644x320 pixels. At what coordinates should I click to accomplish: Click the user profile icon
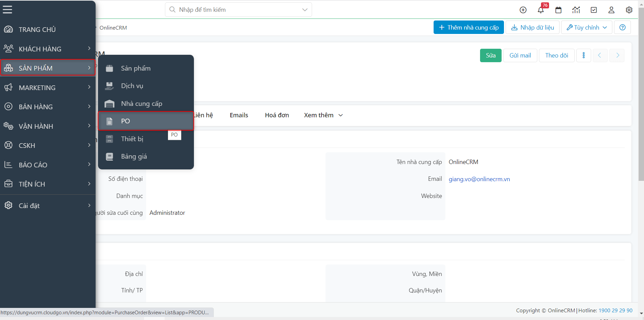coord(611,10)
